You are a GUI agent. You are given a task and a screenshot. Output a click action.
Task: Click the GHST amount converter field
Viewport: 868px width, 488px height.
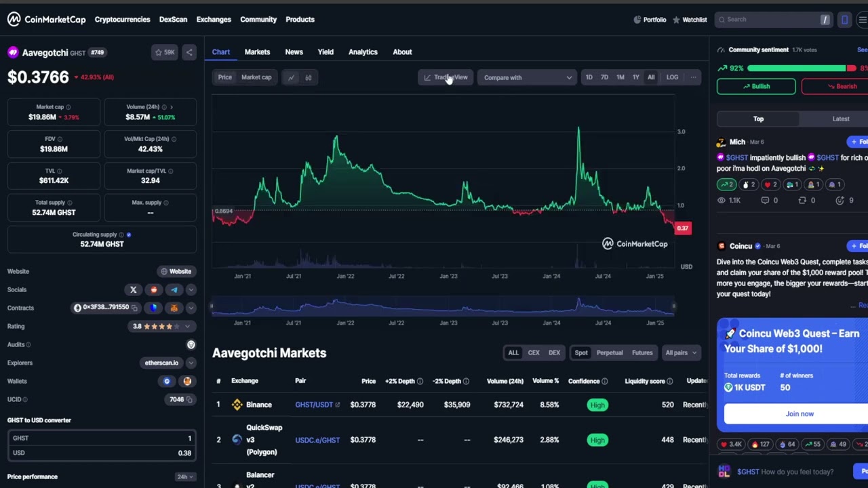[102, 438]
